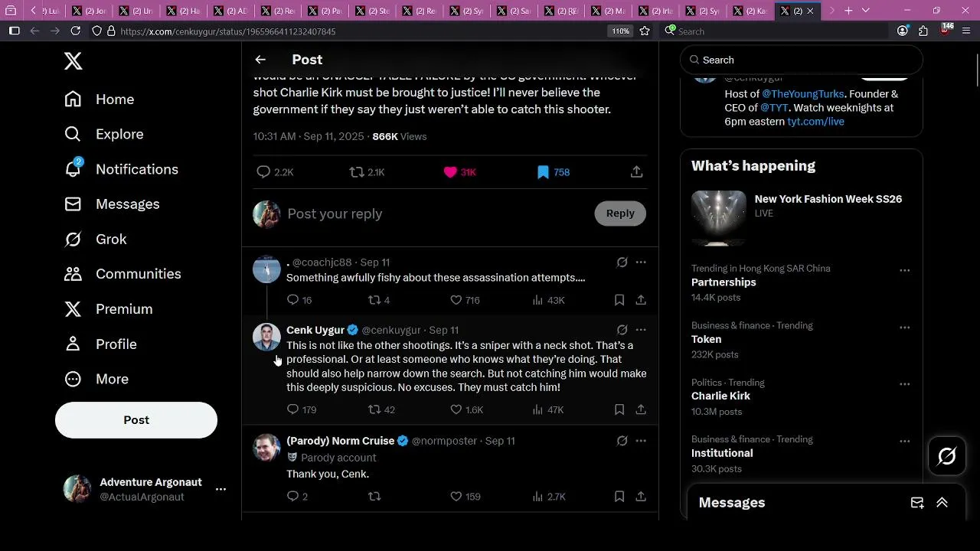Image resolution: width=980 pixels, height=551 pixels.
Task: Like Norm Cruise comment with 159 likes
Action: (465, 497)
